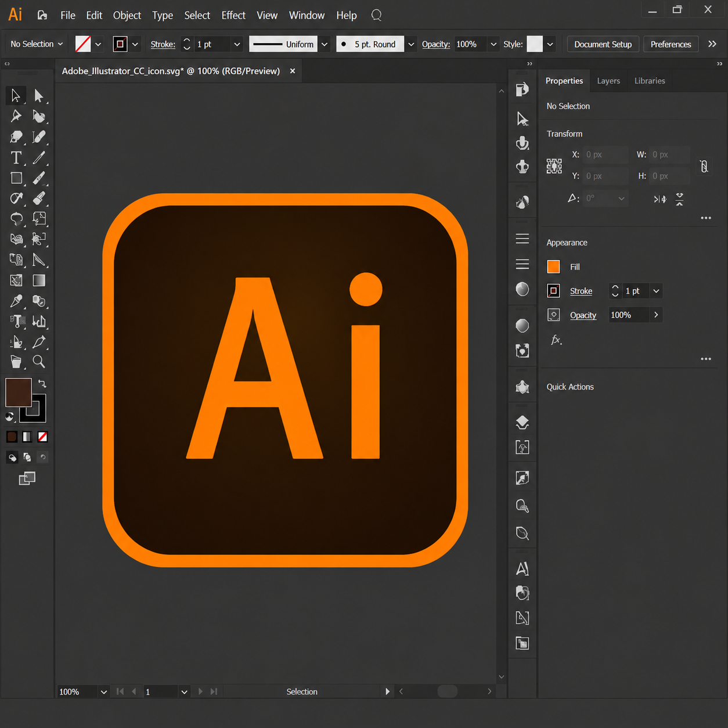Select the Eyedropper tool
The image size is (728, 728).
pyautogui.click(x=16, y=301)
